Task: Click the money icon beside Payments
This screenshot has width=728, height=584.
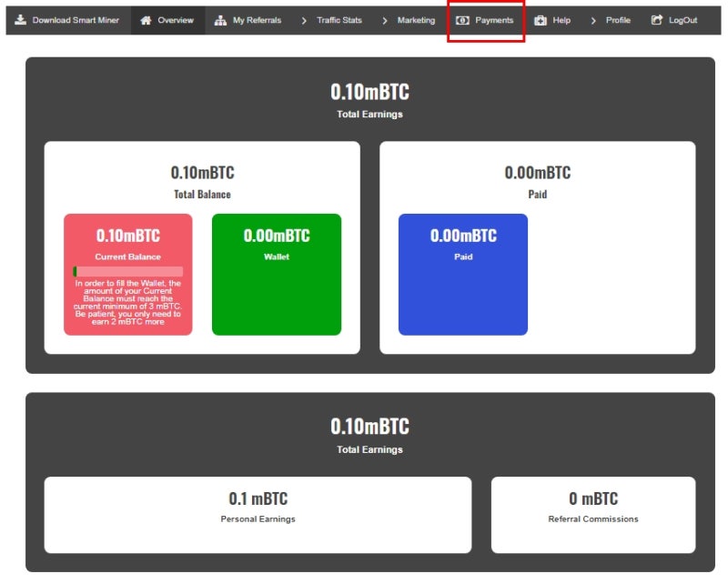Action: coord(462,20)
